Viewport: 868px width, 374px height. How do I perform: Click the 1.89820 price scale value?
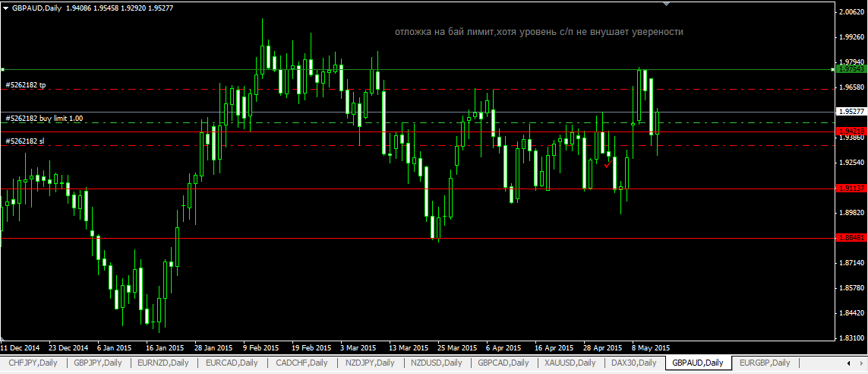click(x=853, y=213)
